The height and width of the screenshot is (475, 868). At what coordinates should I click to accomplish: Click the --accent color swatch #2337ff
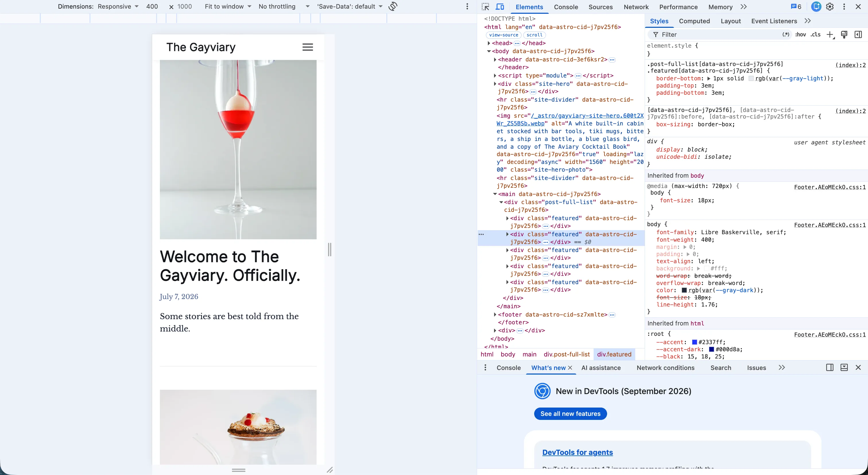tap(694, 342)
